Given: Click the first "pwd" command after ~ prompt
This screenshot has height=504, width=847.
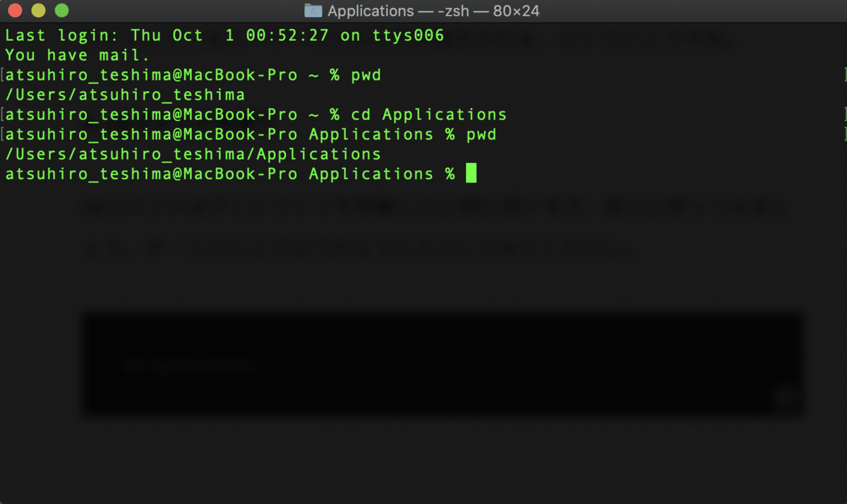Looking at the screenshot, I should click(x=366, y=75).
